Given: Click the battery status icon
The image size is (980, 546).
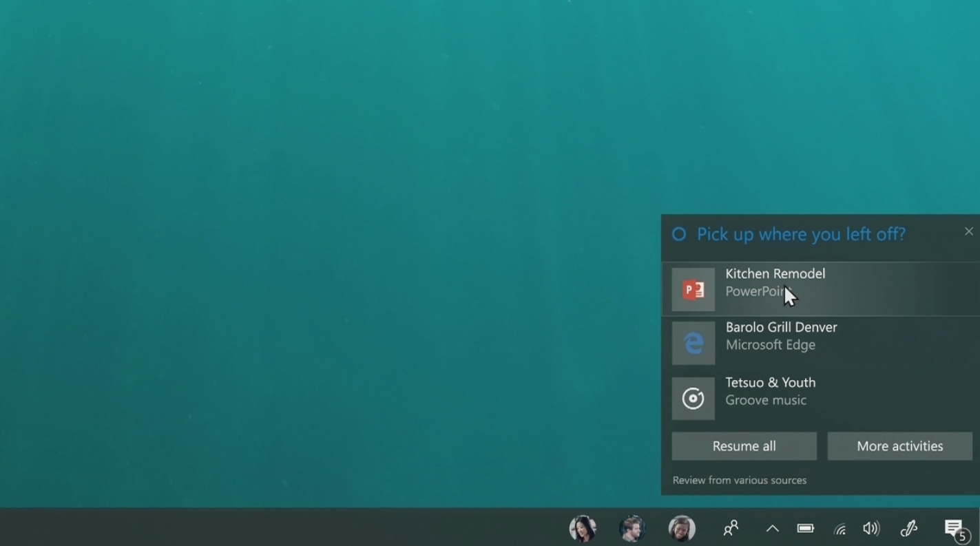Looking at the screenshot, I should coord(806,528).
